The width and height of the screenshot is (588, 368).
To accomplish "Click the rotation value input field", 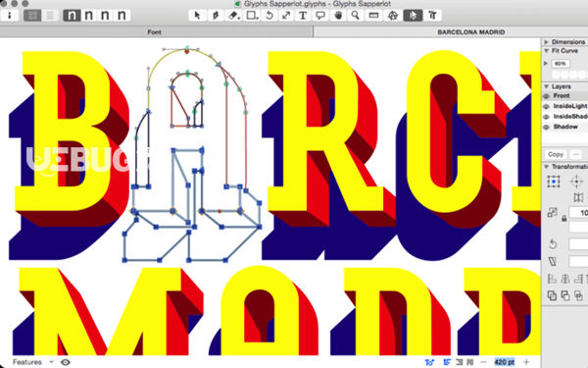I will point(578,244).
